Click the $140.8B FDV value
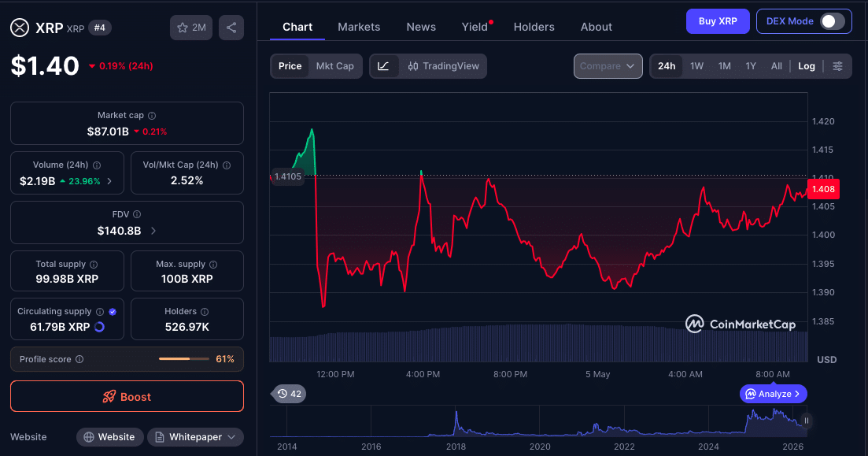 (119, 231)
